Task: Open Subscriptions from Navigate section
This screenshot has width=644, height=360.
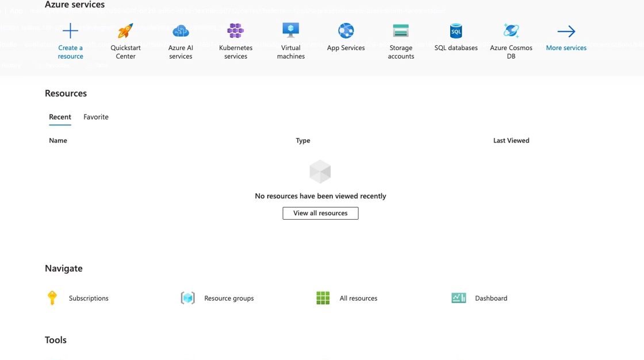Action: point(88,298)
